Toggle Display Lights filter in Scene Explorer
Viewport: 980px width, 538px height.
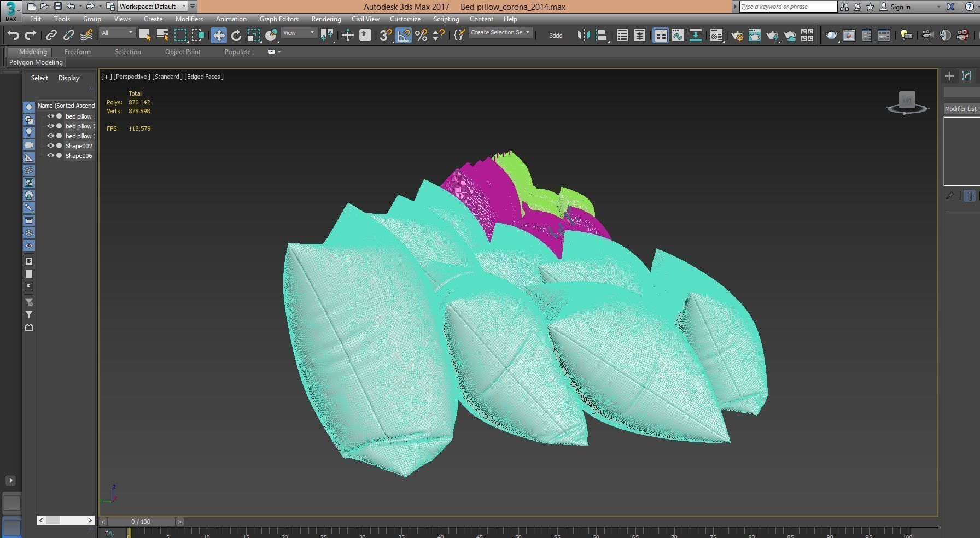[29, 132]
